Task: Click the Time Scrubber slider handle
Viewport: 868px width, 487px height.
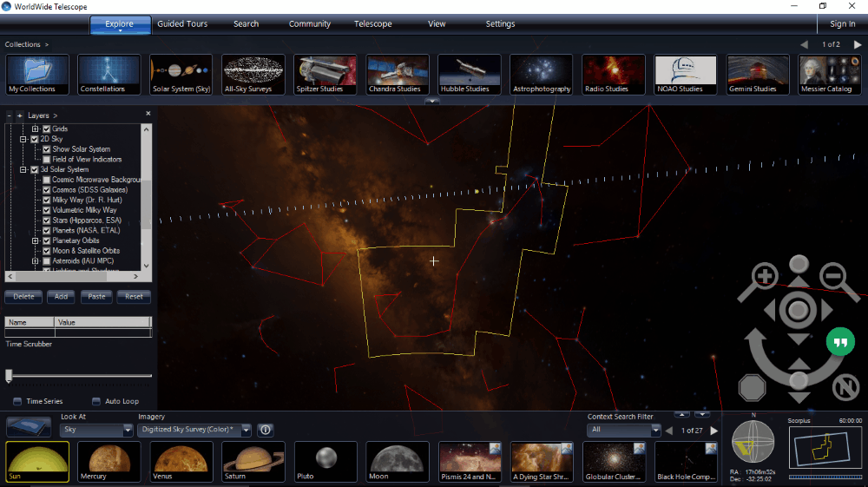Action: click(x=9, y=376)
